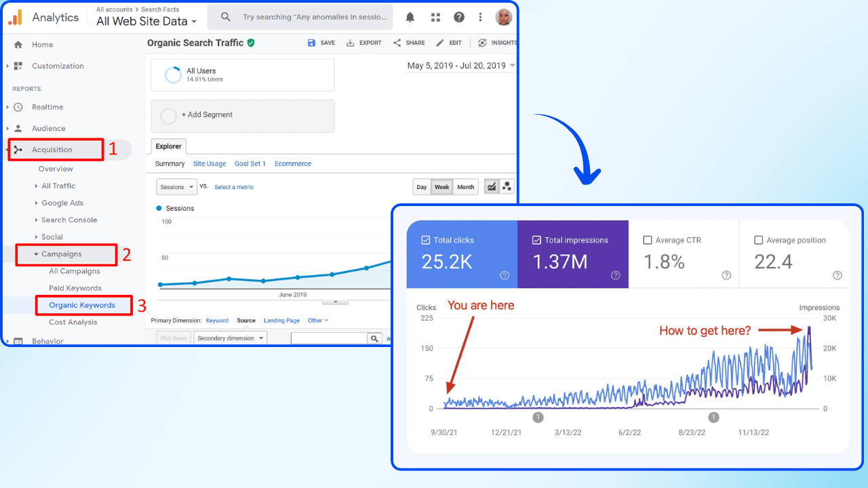This screenshot has width=868, height=488.
Task: Click the three-dot more options icon
Action: point(481,17)
